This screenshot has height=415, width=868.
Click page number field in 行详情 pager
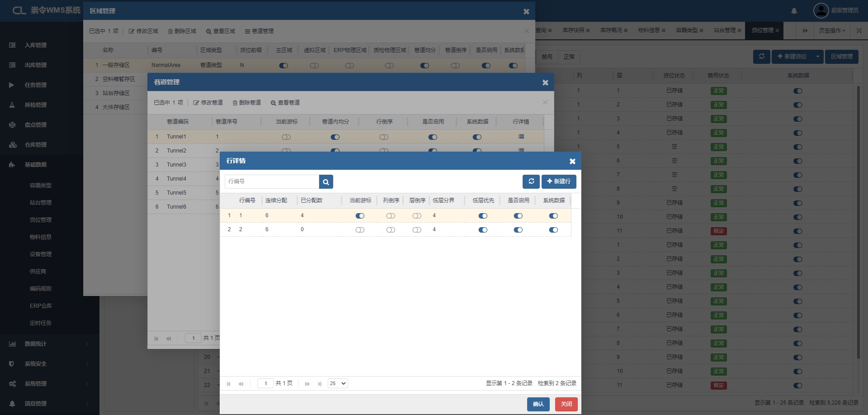(x=265, y=384)
